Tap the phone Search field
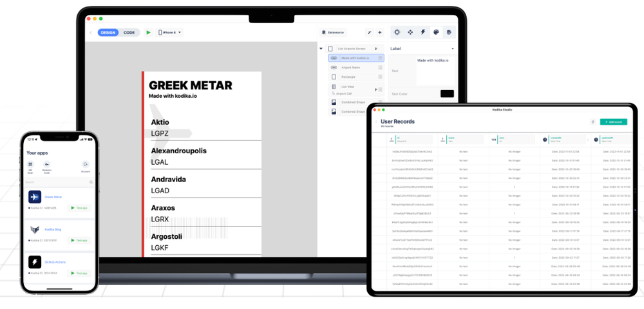The width and height of the screenshot is (644, 309). [59, 182]
